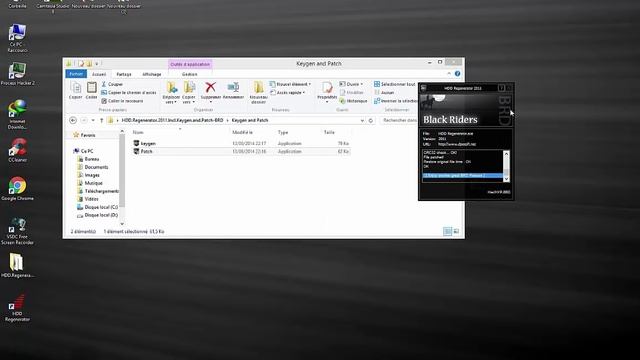Image resolution: width=640 pixels, height=360 pixels.
Task: Open the Déplacer vers menu
Action: (x=171, y=92)
